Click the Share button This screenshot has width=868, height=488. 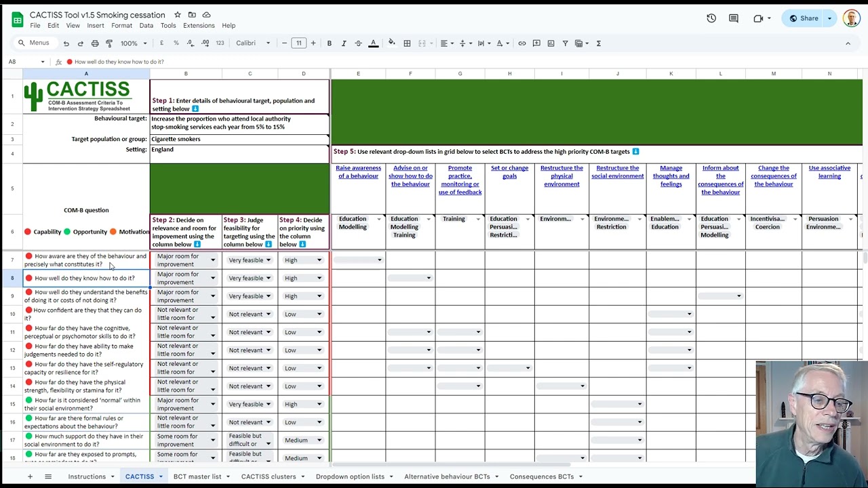804,18
